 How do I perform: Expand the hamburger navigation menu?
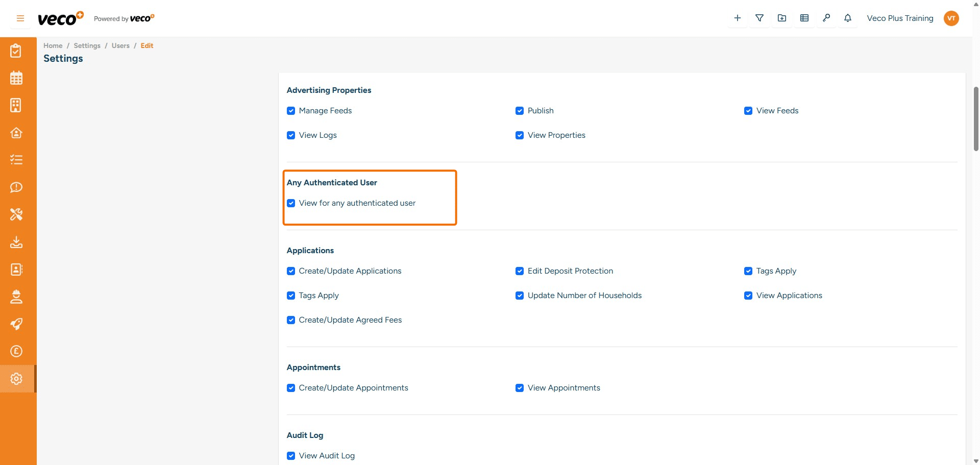click(x=20, y=18)
